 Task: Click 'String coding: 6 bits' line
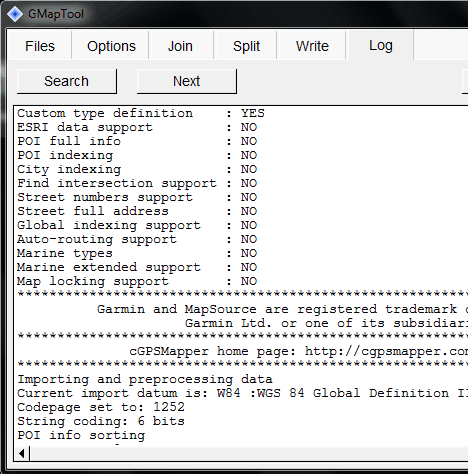101,421
